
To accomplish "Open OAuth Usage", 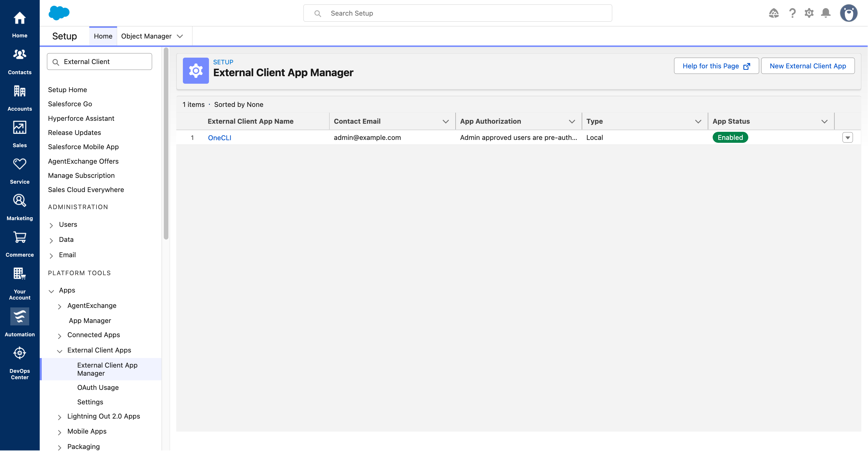I will [98, 387].
